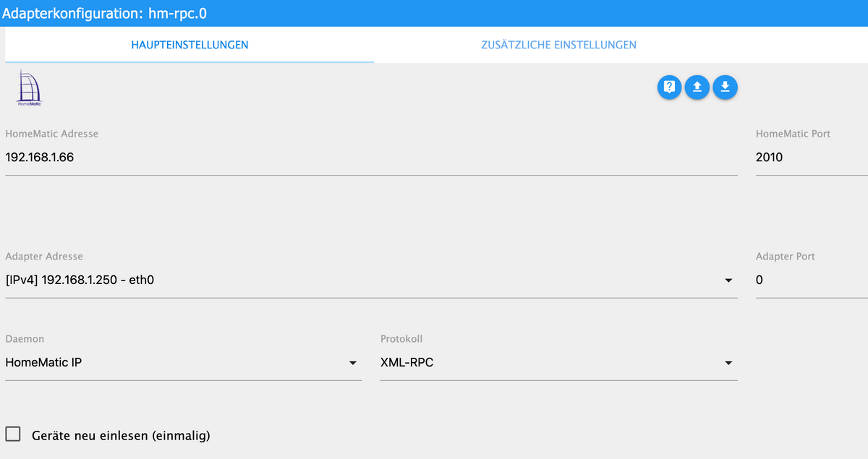Switch to the Haupteinstellungen tab
Image resolution: width=868 pixels, height=459 pixels.
[190, 45]
